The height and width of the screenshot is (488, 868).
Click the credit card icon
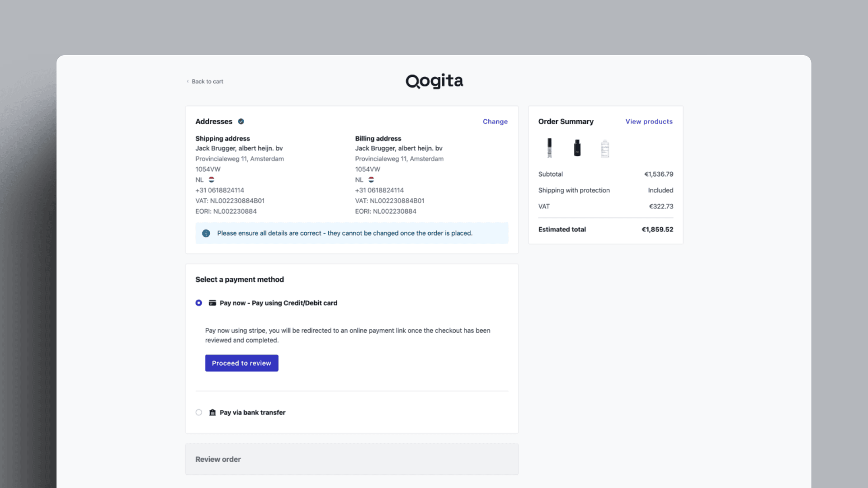pyautogui.click(x=212, y=303)
